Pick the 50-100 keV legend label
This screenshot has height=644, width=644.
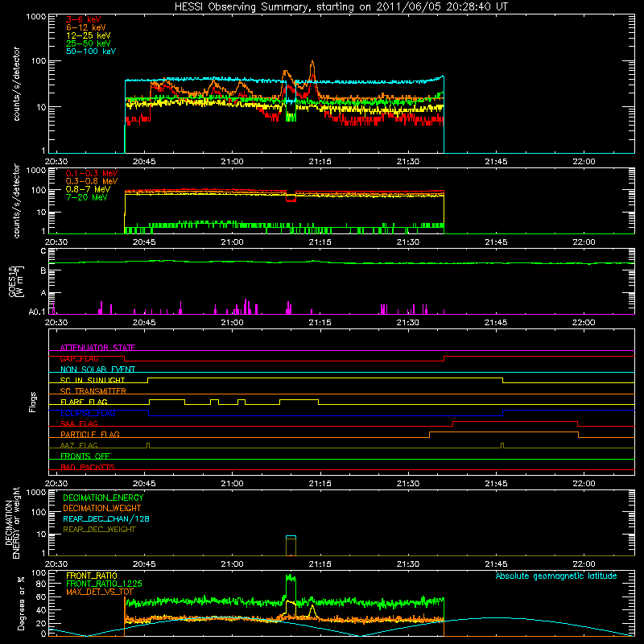coord(91,52)
